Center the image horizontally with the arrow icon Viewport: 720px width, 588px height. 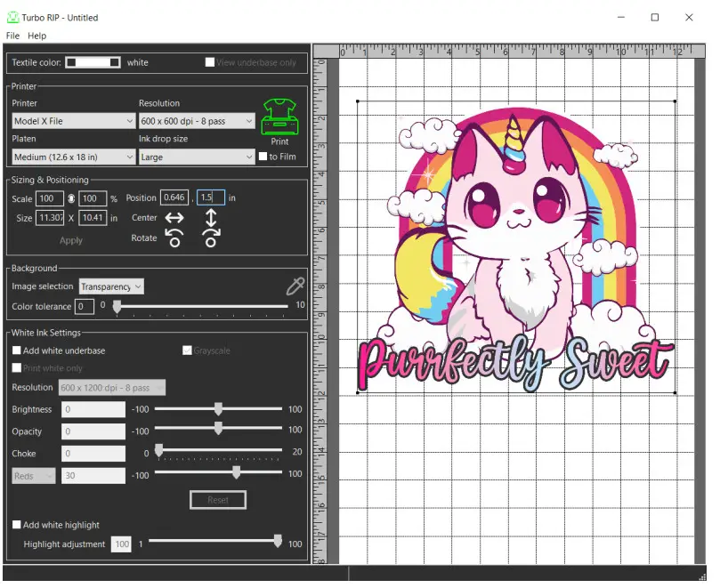[x=174, y=218]
